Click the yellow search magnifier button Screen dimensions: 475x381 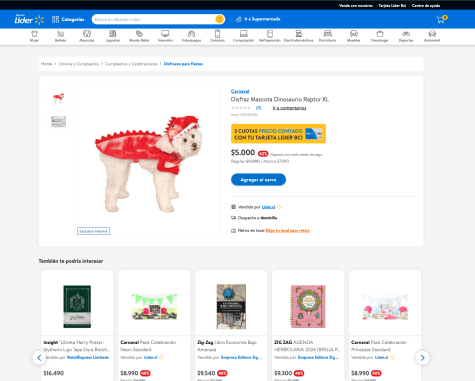[x=219, y=19]
